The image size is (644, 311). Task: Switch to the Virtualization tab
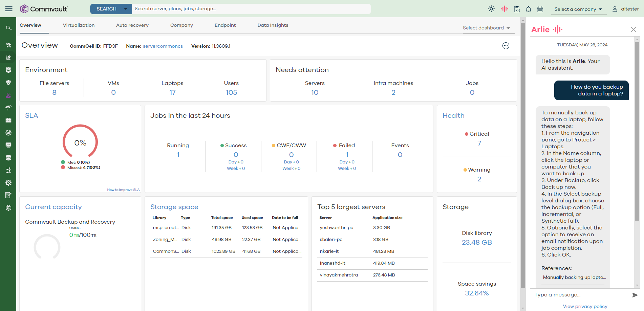tap(79, 25)
